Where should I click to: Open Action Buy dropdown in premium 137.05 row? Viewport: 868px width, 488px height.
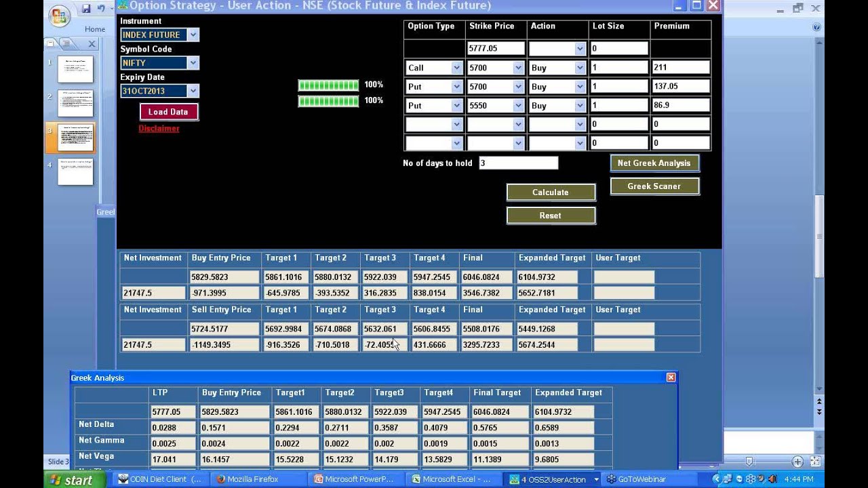click(x=580, y=87)
